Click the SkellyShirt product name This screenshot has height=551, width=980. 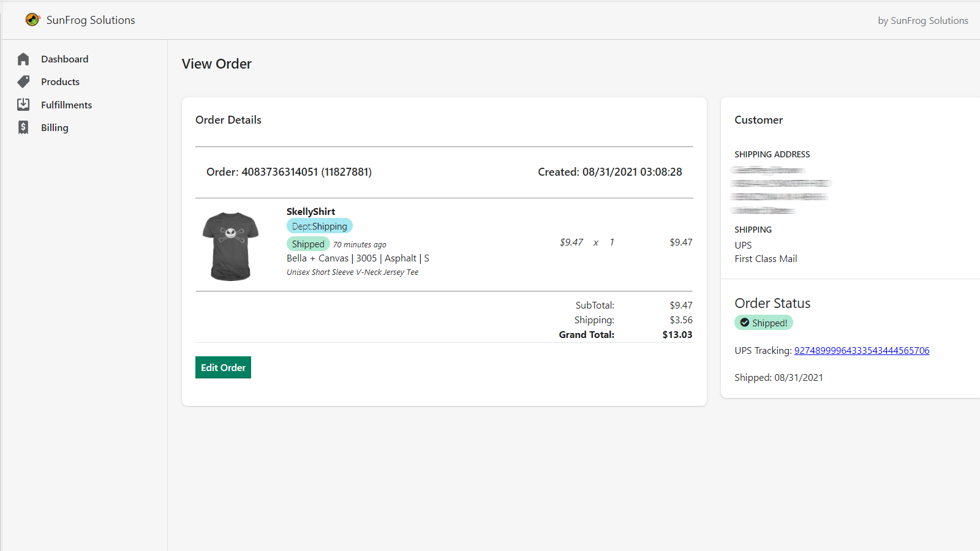311,211
